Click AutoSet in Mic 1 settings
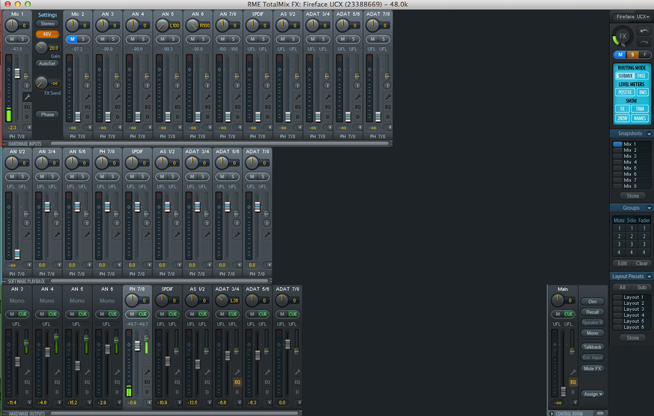 click(x=47, y=63)
